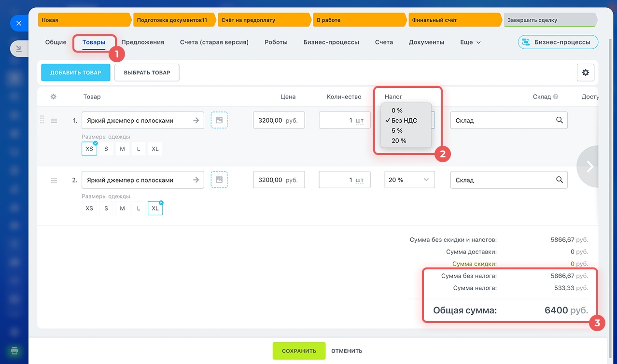The width and height of the screenshot is (617, 364).
Task: Expand the Еще tab menu
Action: [x=470, y=42]
